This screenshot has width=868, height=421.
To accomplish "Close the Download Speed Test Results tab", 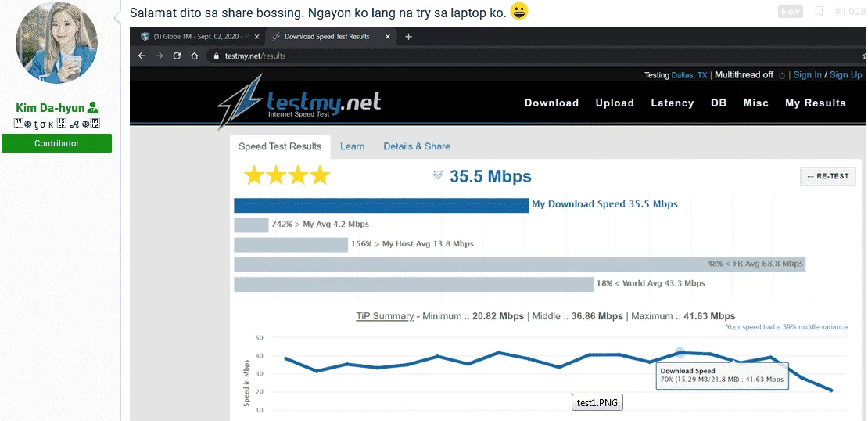I will 388,37.
